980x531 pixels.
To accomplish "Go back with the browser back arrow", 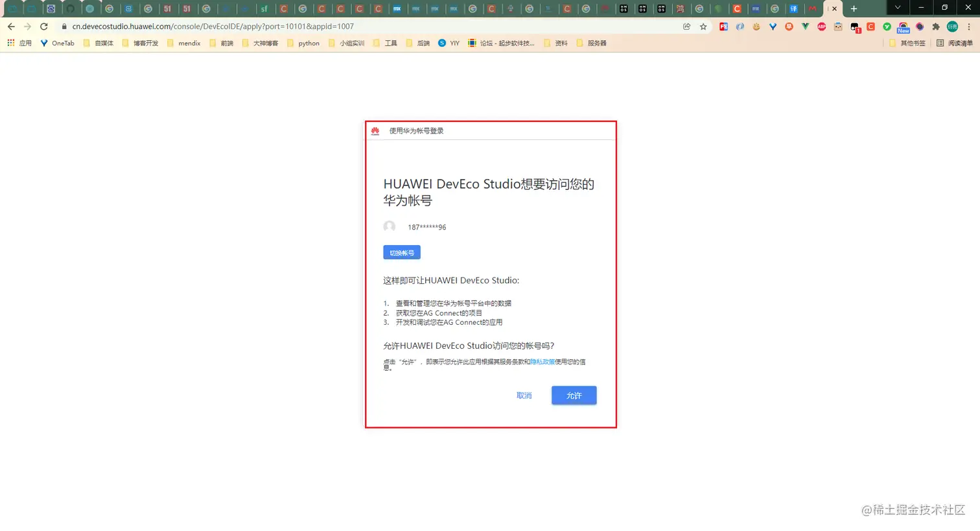I will click(x=11, y=27).
